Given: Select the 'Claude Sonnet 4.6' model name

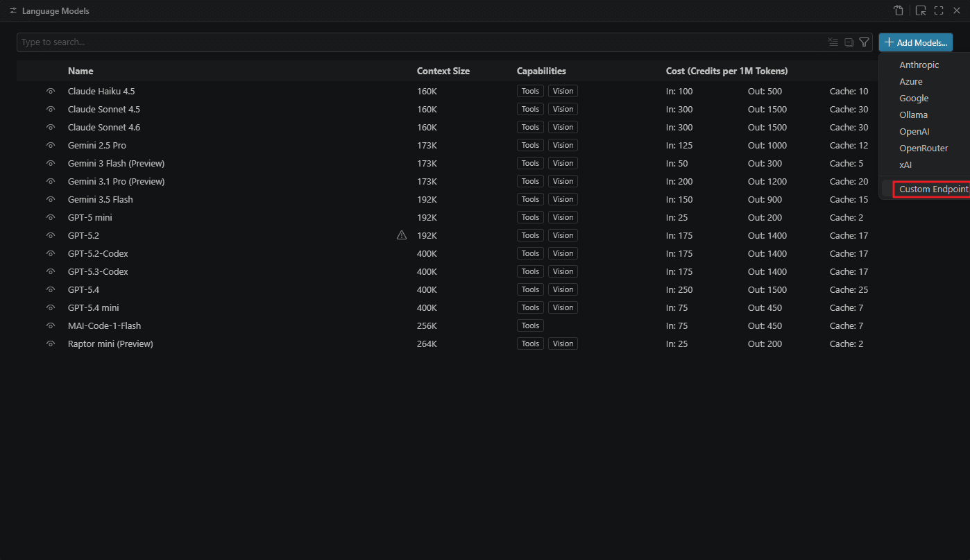Looking at the screenshot, I should [104, 127].
